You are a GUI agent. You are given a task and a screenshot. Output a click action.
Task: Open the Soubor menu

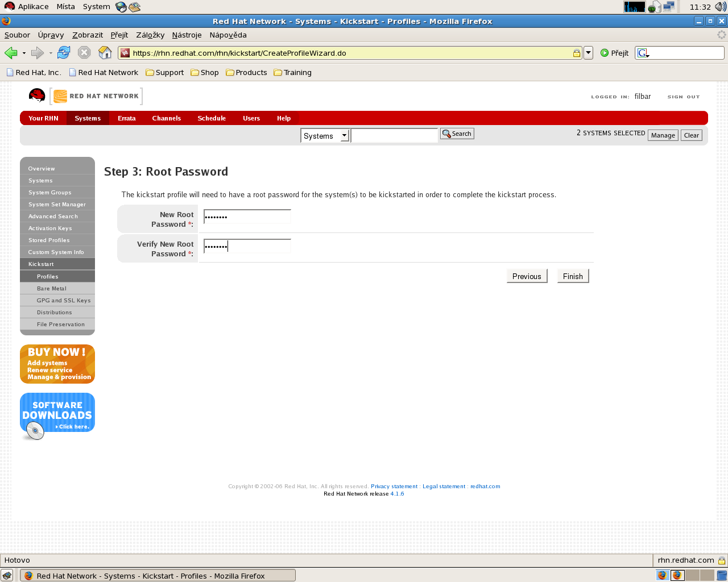(17, 35)
